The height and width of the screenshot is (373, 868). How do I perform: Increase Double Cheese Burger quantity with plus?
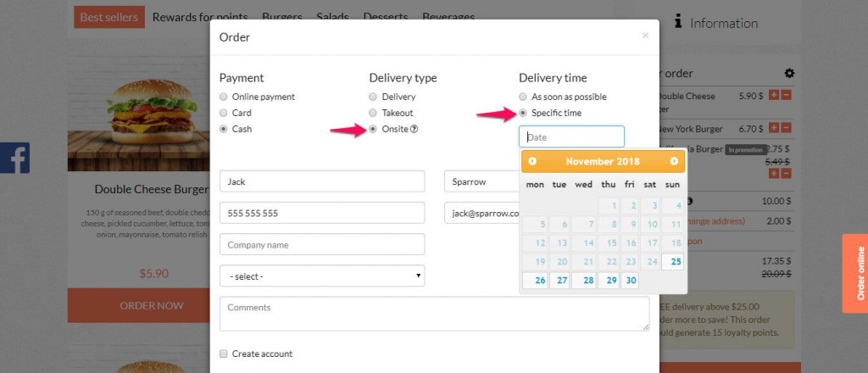(x=774, y=95)
